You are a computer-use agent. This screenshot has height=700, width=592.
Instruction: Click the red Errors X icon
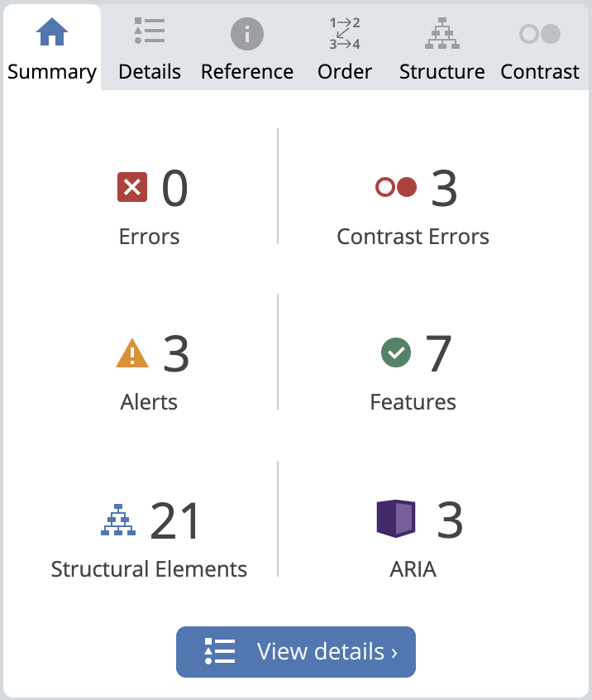pyautogui.click(x=132, y=187)
